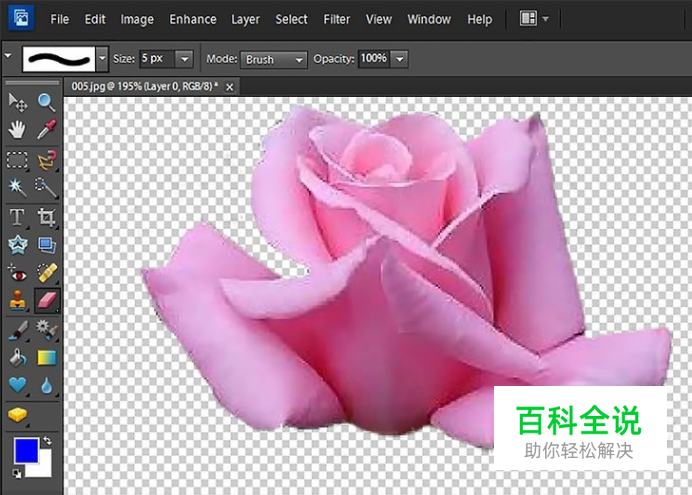Image resolution: width=692 pixels, height=495 pixels.
Task: Select the Eraser tool
Action: click(47, 301)
